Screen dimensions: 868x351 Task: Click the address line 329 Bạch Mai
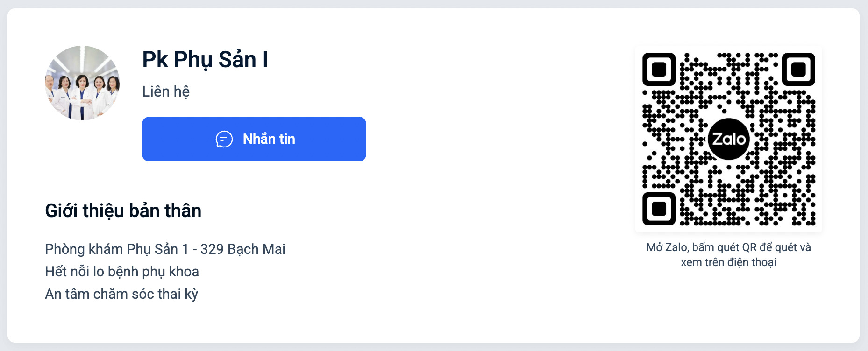coord(243,249)
